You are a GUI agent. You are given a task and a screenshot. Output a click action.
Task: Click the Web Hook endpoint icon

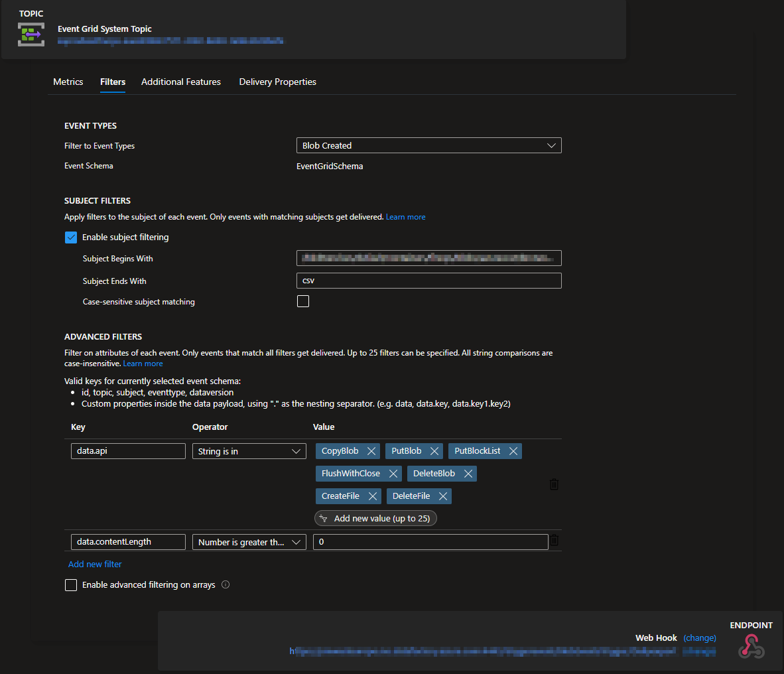click(751, 645)
